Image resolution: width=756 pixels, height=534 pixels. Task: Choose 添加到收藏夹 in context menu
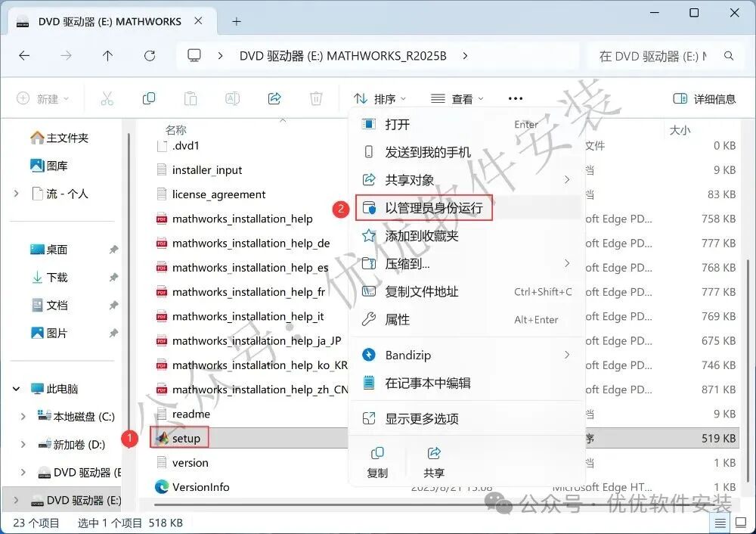466,236
